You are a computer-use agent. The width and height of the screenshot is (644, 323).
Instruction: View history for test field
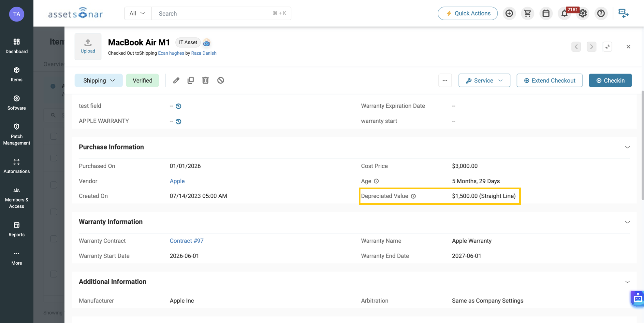coord(179,106)
